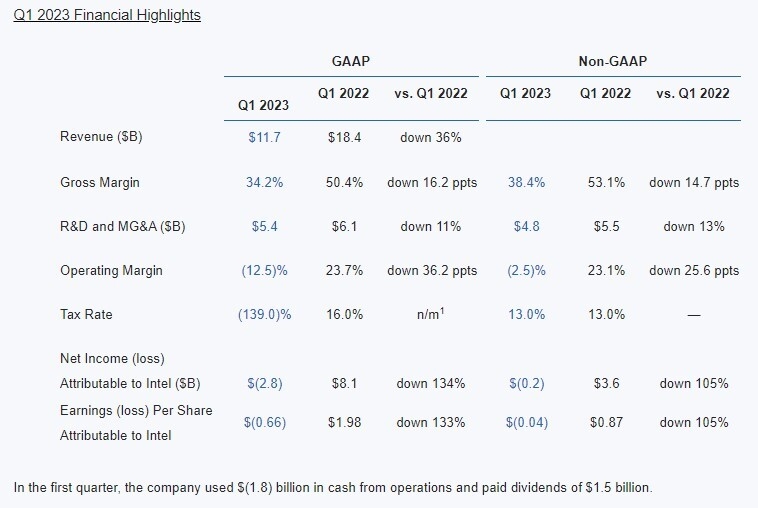758x508 pixels.
Task: Click the Operating Margin row label
Action: 111,270
